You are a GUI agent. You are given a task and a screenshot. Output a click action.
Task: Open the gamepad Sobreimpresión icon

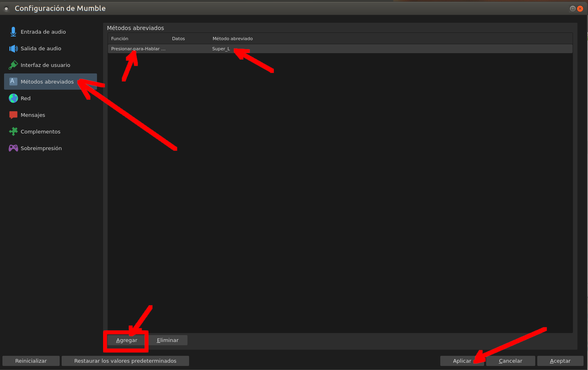point(13,148)
